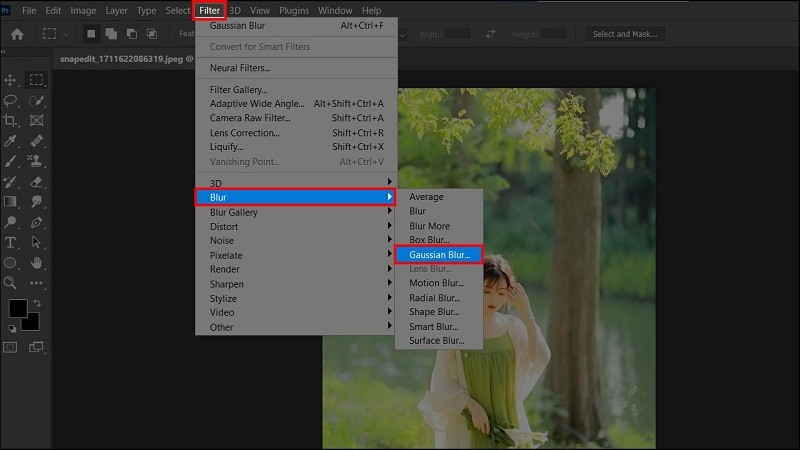Screen dimensions: 800x450
Task: Change the screen mode
Action: 36,347
